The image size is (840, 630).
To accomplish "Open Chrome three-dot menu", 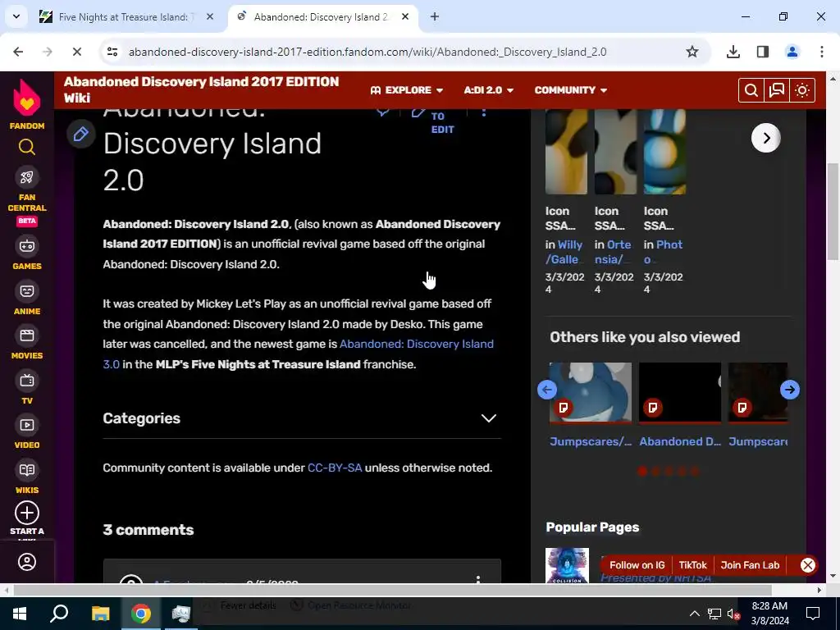I will [822, 52].
